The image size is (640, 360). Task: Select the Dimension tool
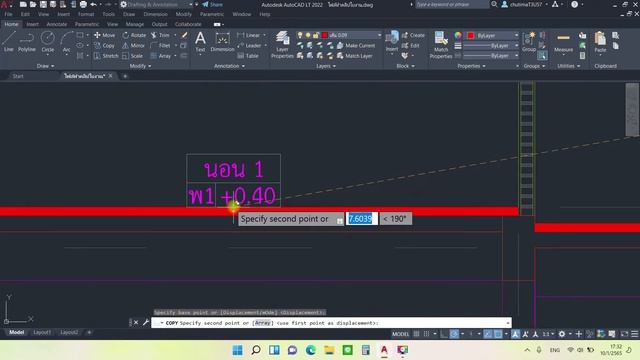coord(222,42)
